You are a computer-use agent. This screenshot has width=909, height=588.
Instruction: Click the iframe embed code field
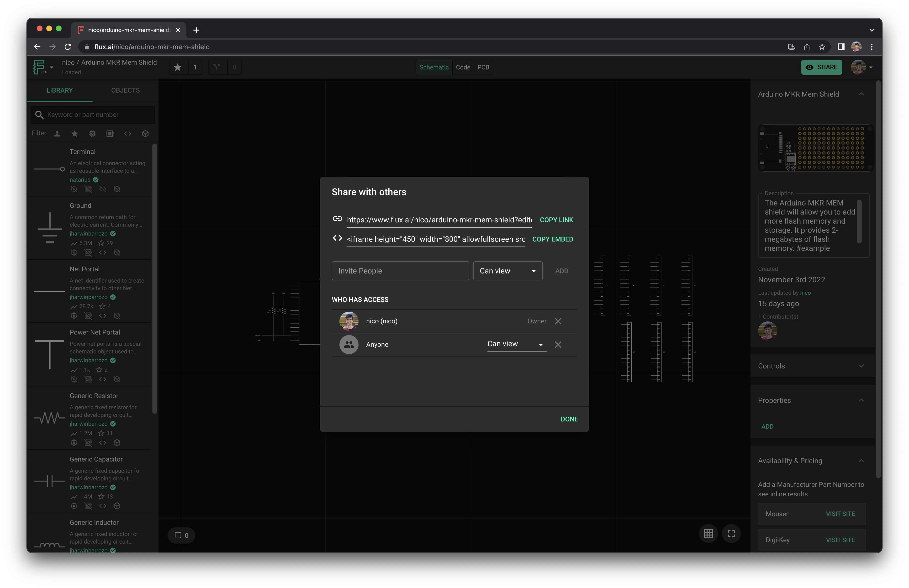pos(435,239)
